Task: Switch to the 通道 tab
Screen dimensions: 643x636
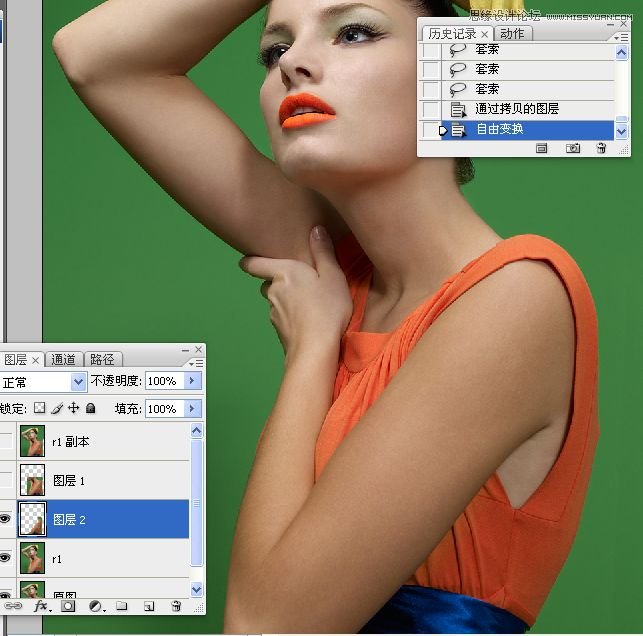Action: tap(64, 360)
